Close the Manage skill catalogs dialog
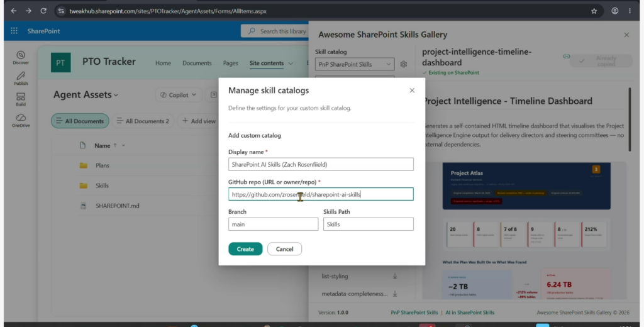This screenshot has width=644, height=327. tap(412, 91)
